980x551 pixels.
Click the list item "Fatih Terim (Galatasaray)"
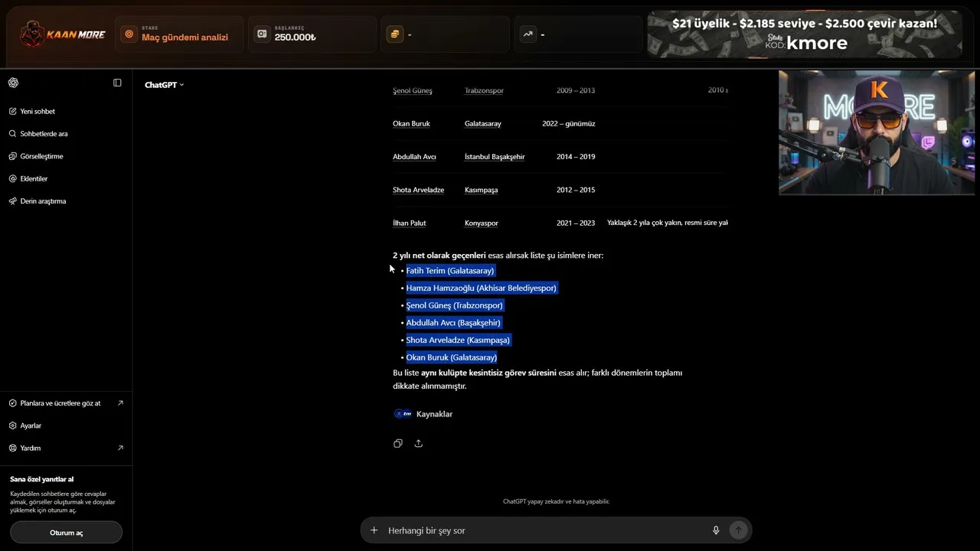[x=450, y=271]
